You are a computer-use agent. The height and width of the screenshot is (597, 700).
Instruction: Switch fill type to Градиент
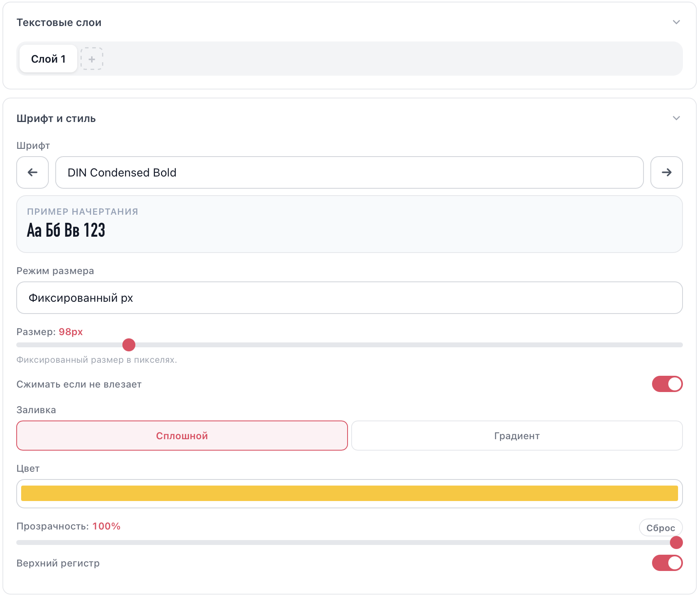pyautogui.click(x=517, y=436)
